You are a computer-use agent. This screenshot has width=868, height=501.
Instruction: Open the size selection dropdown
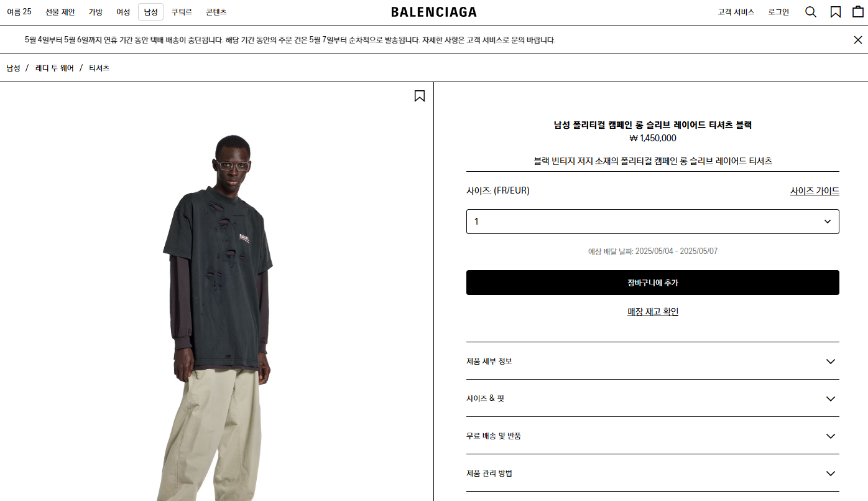tap(653, 222)
